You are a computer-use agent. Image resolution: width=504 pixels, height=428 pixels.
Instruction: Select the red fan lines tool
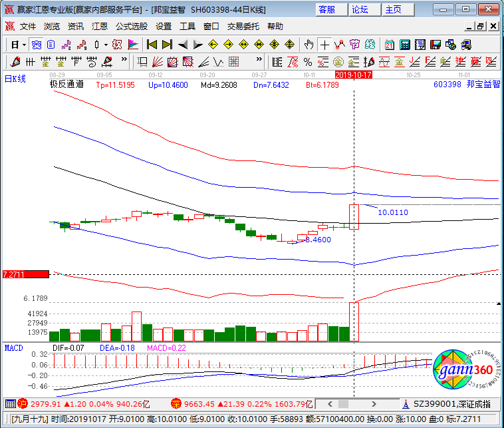(157, 62)
